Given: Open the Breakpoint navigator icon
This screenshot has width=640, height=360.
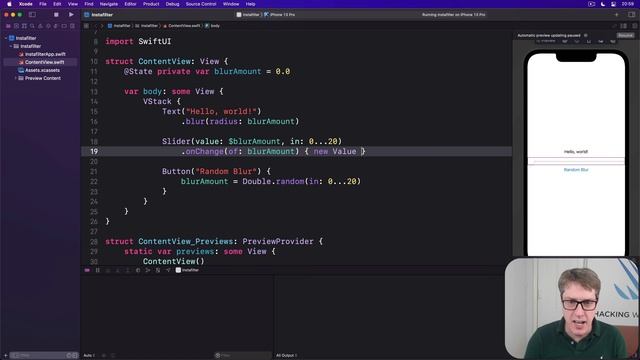Looking at the screenshot, I should tap(64, 26).
